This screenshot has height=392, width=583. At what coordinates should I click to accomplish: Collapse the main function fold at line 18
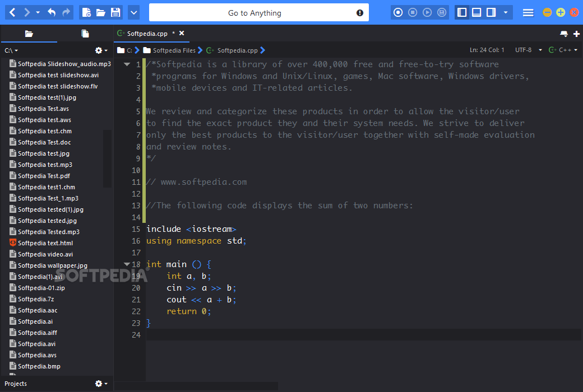(127, 264)
